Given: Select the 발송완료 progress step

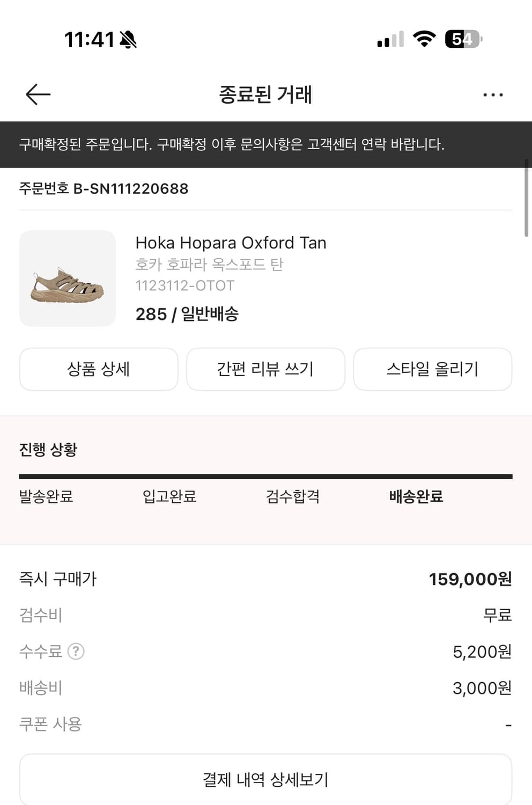Looking at the screenshot, I should pyautogui.click(x=46, y=496).
